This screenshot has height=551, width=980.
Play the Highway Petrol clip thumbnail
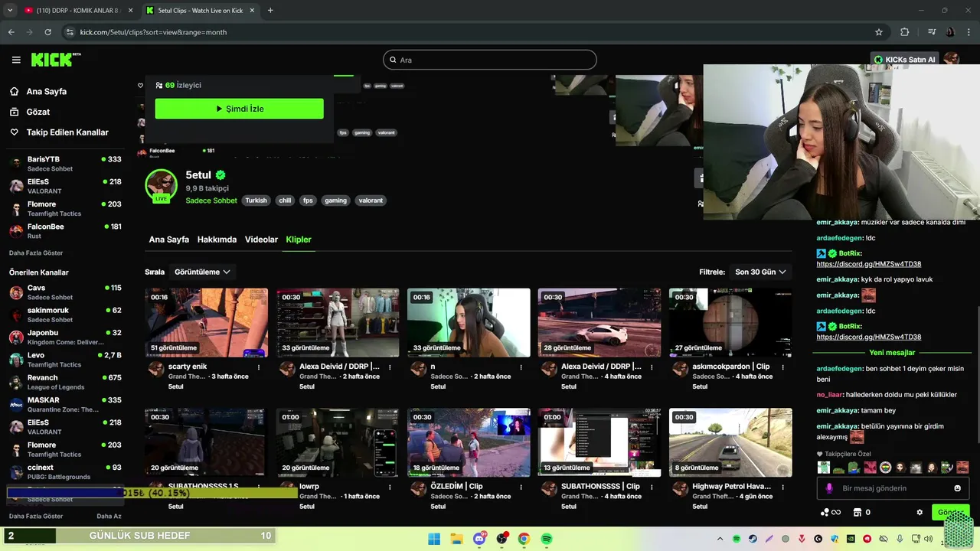pyautogui.click(x=730, y=442)
